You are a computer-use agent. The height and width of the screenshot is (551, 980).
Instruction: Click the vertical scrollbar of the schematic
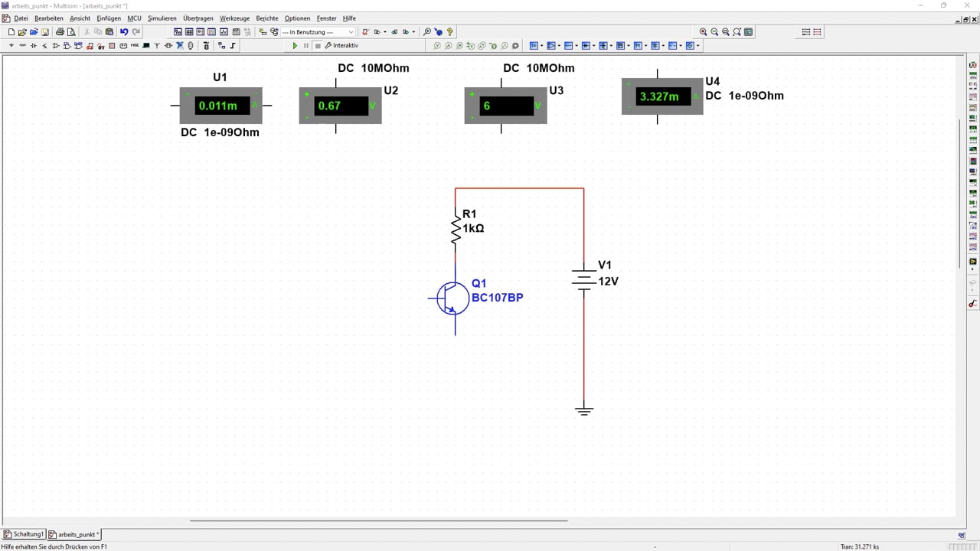(x=960, y=193)
